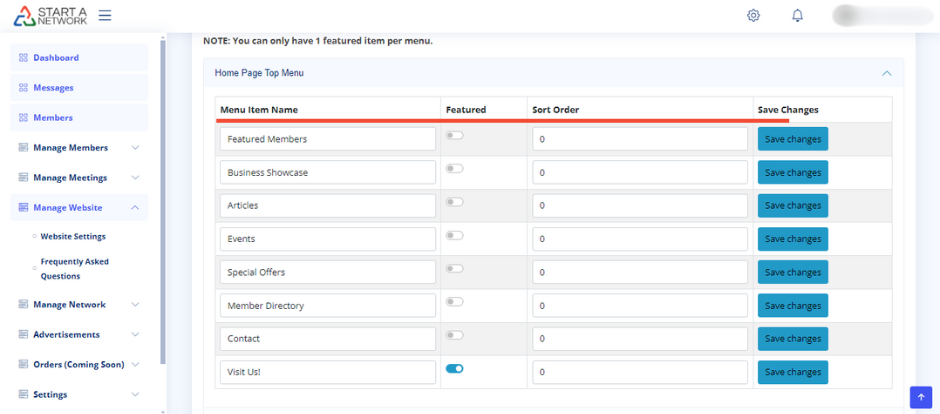Toggle the hamburger sidebar menu icon
Screen dimensions: 940x414
point(105,16)
